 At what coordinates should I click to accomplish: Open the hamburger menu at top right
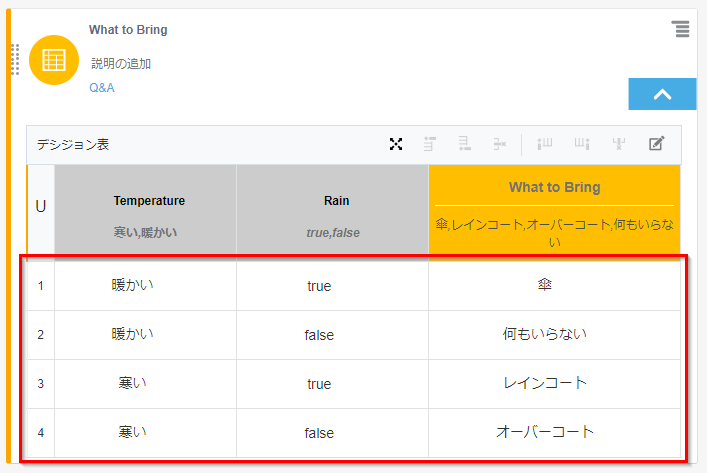tap(681, 29)
